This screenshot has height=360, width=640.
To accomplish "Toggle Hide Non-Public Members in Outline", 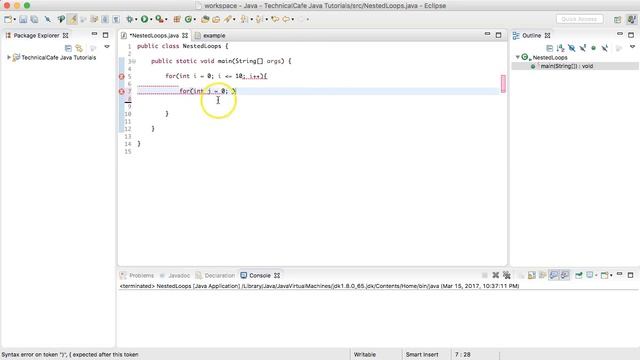I will click(x=593, y=48).
